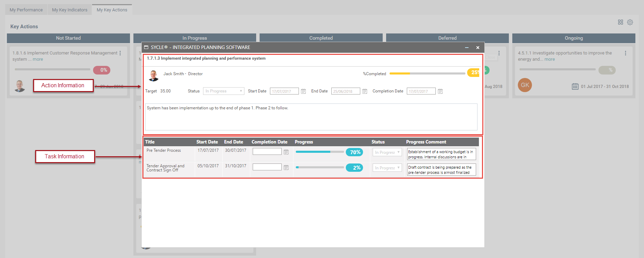
Task: Click calendar icon on Ongoing card
Action: point(575,86)
